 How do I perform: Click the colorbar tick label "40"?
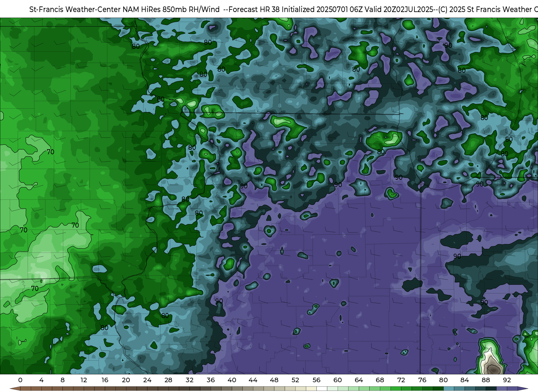click(232, 380)
